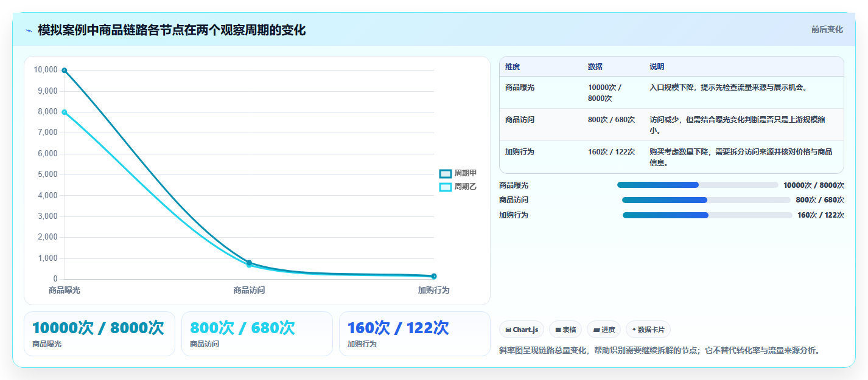
Task: Click the 周期甲 data point at 商品曝光 10,000
Action: pos(65,71)
